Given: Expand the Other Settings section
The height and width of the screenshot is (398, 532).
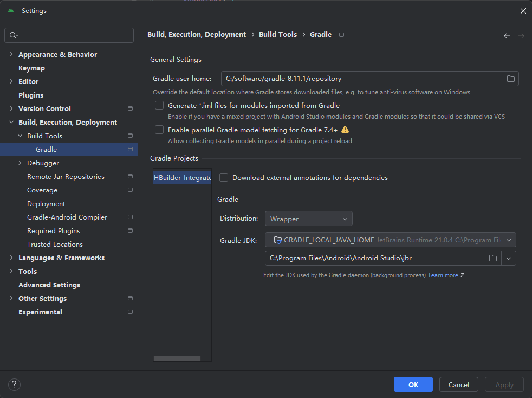Looking at the screenshot, I should (11, 298).
